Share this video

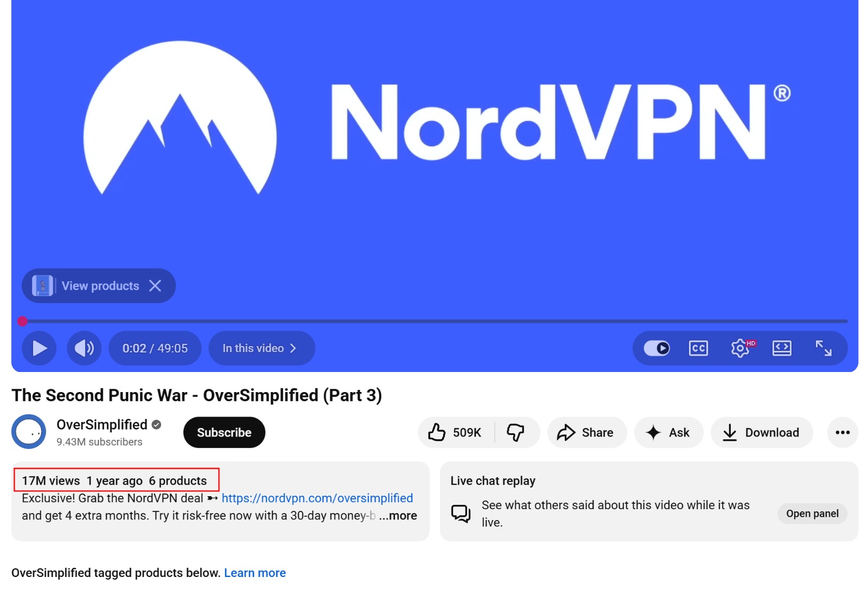(x=587, y=432)
